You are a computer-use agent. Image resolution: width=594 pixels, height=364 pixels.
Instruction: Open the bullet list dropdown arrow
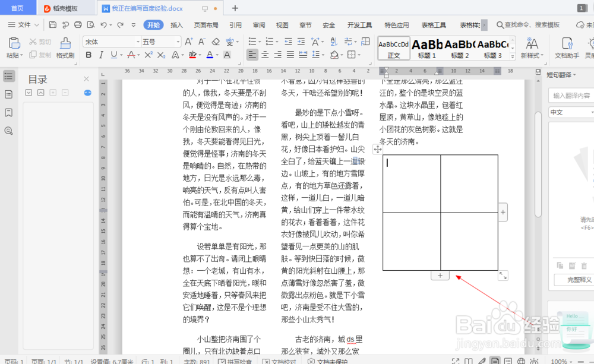click(x=260, y=42)
